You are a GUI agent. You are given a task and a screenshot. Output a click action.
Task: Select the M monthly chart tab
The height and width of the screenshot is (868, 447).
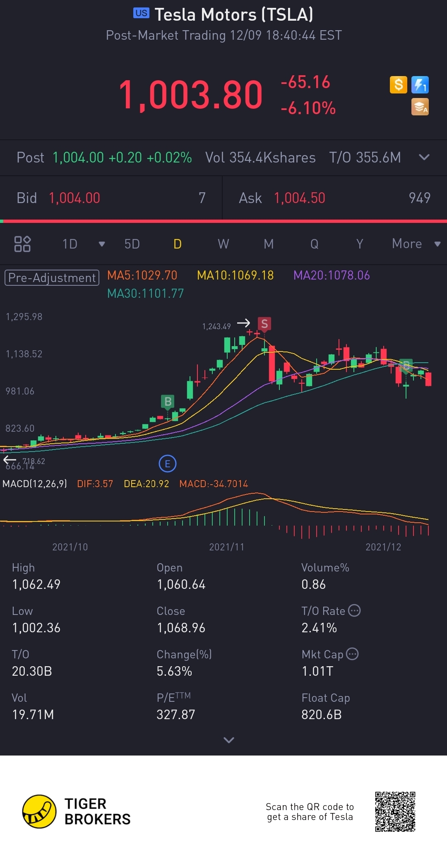[x=269, y=244]
